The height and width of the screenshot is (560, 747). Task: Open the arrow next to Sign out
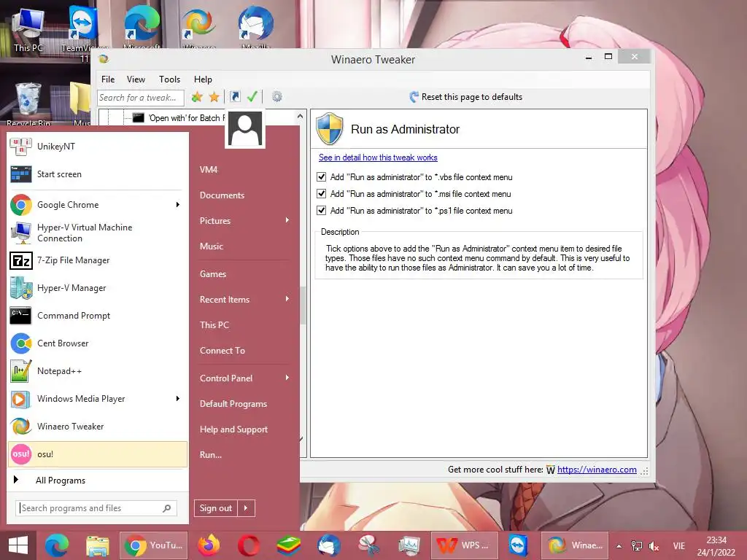pos(246,508)
